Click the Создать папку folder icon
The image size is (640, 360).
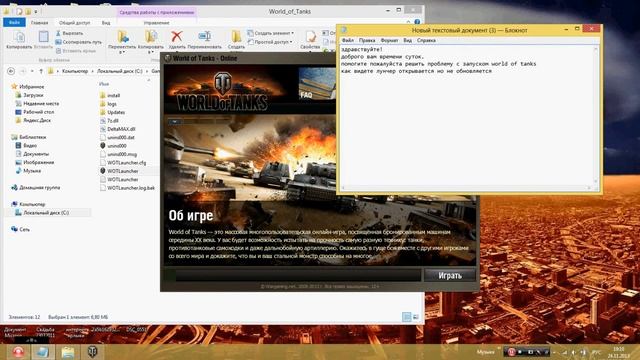(236, 36)
